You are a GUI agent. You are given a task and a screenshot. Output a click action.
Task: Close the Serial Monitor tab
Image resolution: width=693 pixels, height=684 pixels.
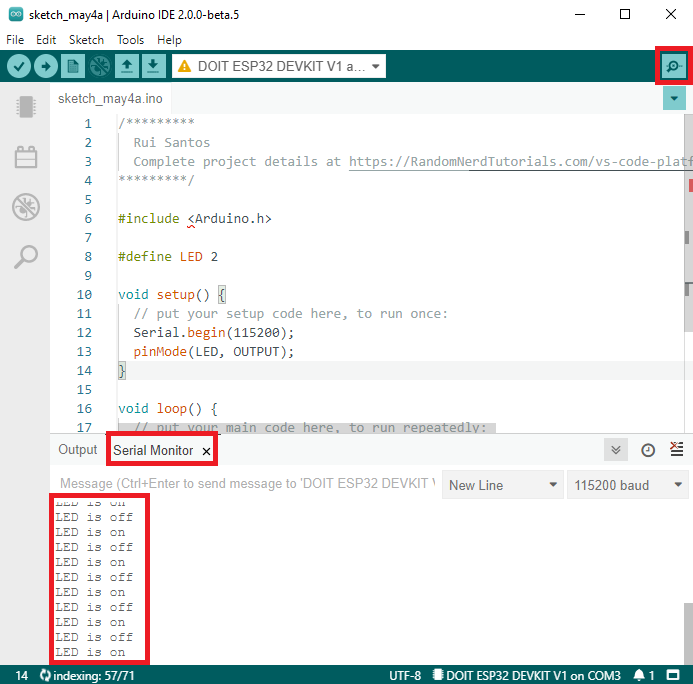(x=206, y=451)
